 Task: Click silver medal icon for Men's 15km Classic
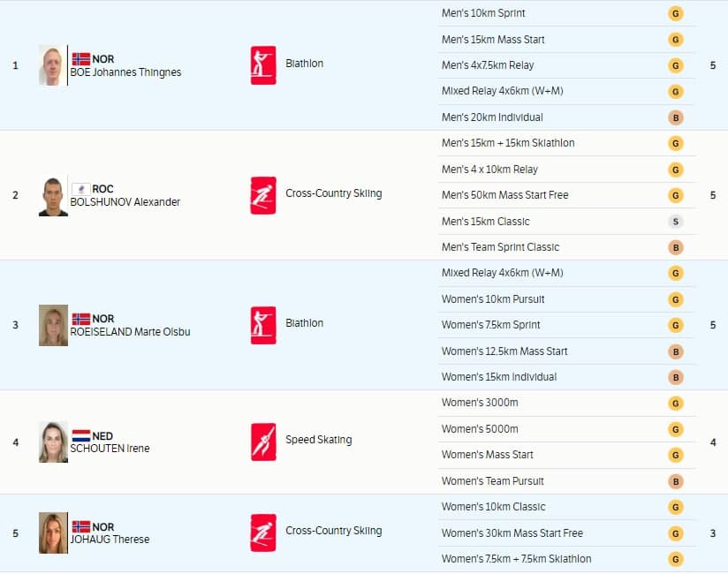(675, 222)
